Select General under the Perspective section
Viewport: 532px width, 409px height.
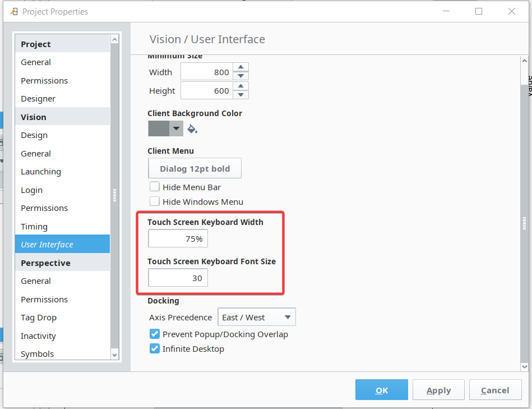[62, 281]
